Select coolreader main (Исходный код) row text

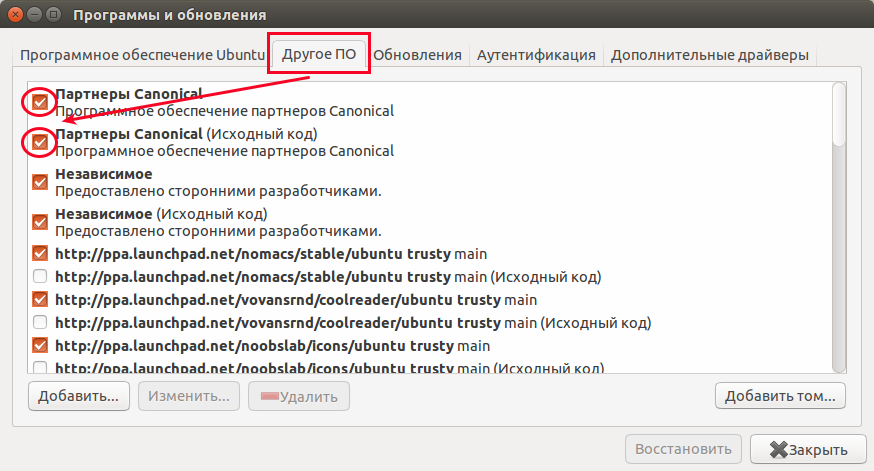[353, 323]
